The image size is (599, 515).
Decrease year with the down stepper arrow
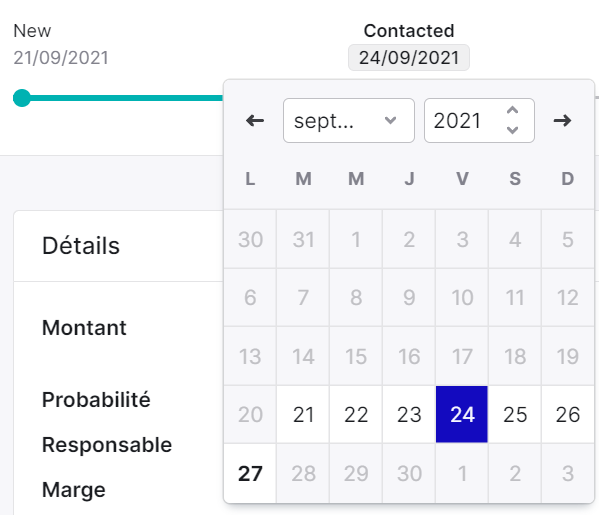512,130
